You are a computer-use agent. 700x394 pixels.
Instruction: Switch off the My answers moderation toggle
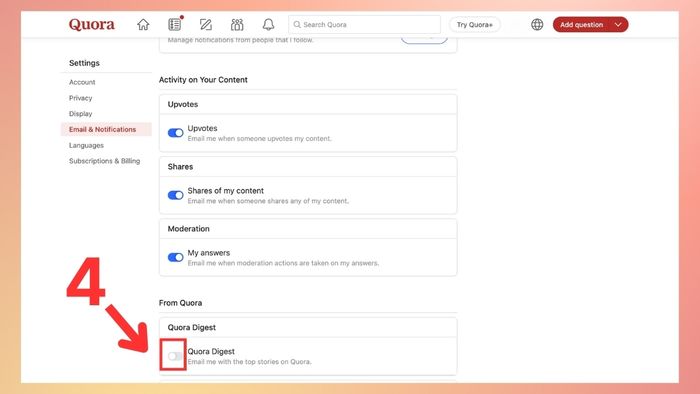[x=175, y=257]
